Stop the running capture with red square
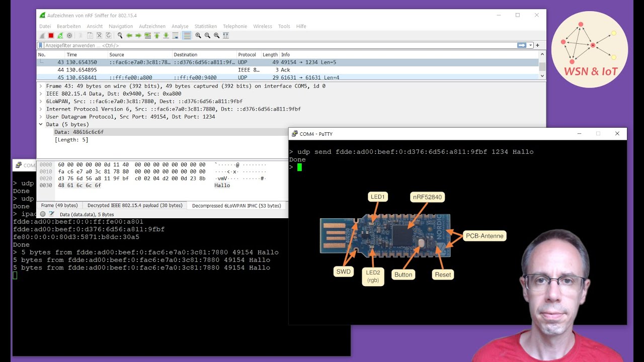The height and width of the screenshot is (362, 644). [x=51, y=36]
